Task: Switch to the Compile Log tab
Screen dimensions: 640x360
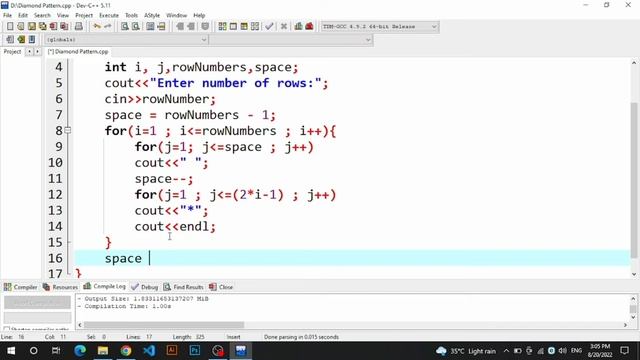Action: click(104, 287)
